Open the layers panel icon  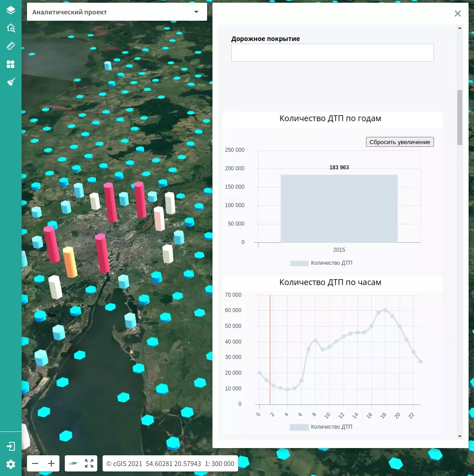point(11,10)
